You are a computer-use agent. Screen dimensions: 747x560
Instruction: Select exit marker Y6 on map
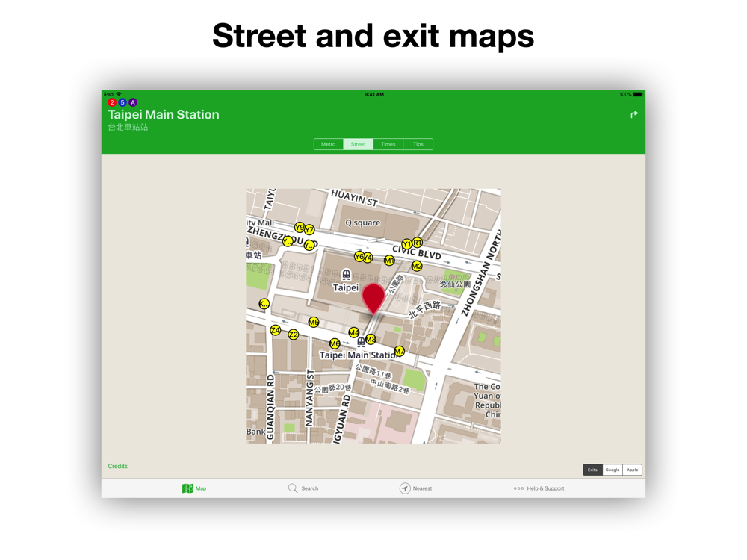point(360,257)
